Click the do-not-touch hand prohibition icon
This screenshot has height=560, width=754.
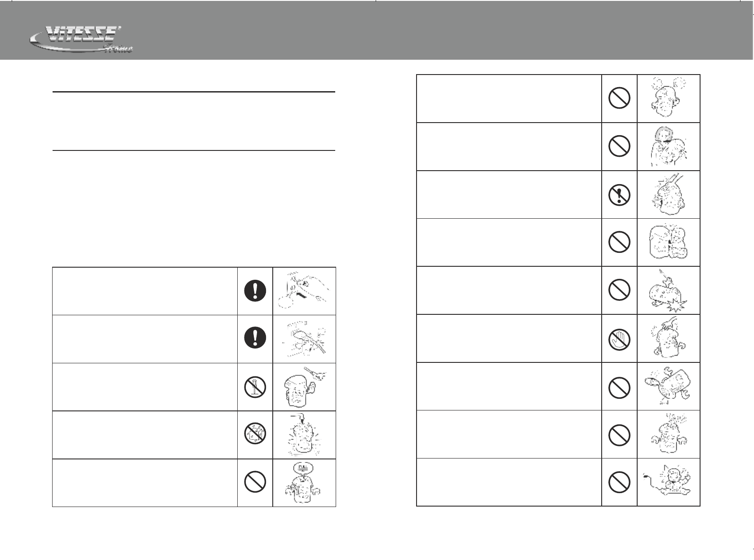click(x=619, y=339)
